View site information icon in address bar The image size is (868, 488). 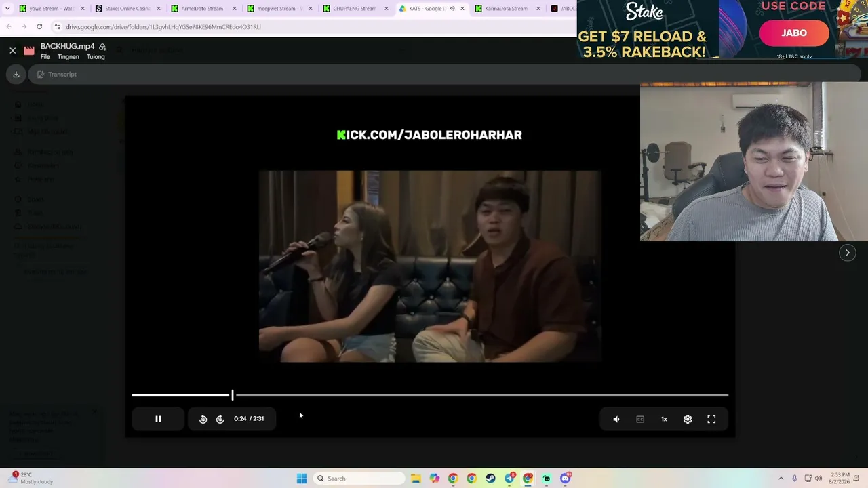[57, 27]
